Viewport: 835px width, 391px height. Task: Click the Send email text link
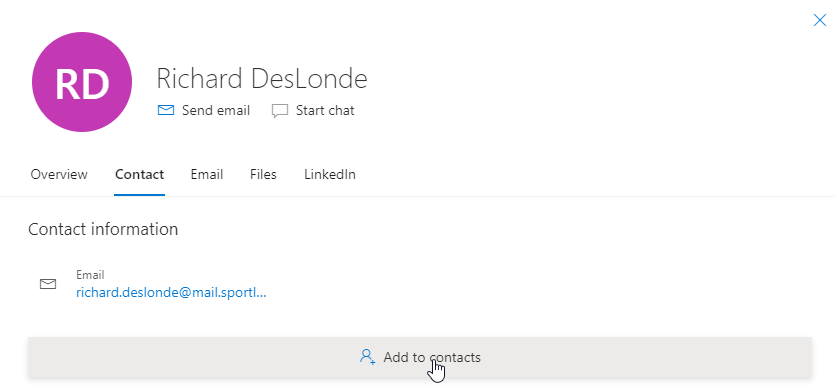pyautogui.click(x=216, y=110)
